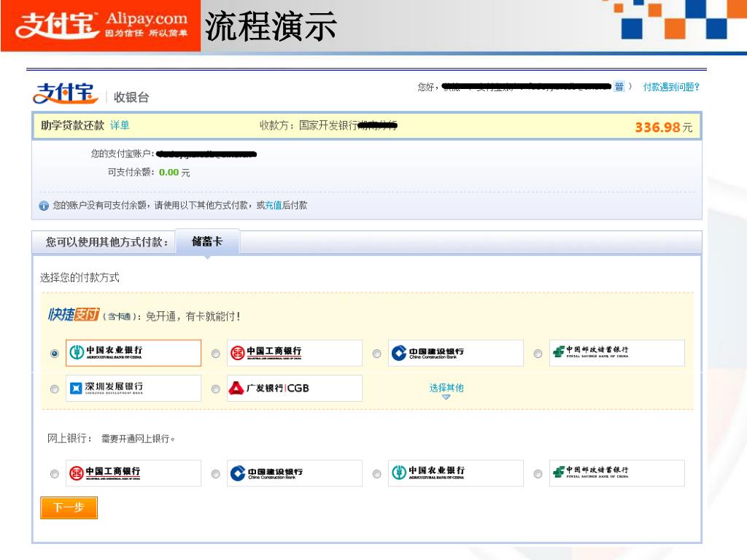Click the 助学贷款还款 order title
Viewport: 747px width, 560px height.
[72, 125]
